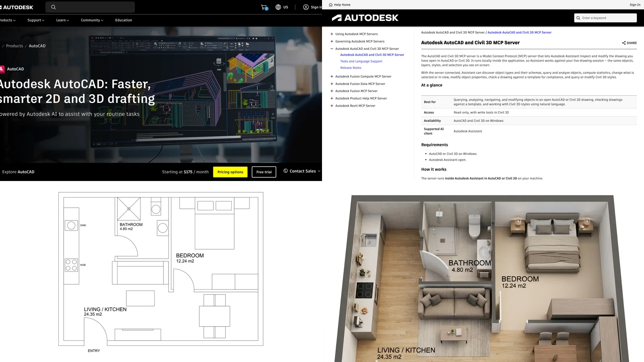This screenshot has width=644, height=362.
Task: Click Sign In on the help page
Action: pos(635,5)
